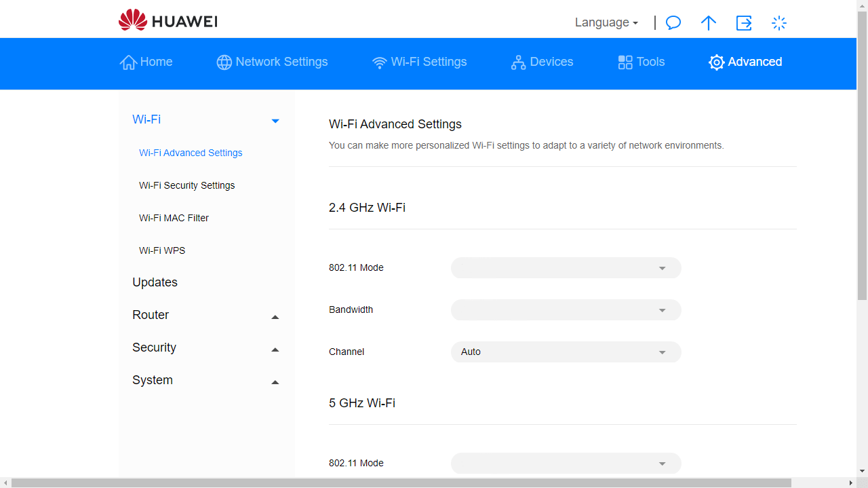Open Wi-Fi Security Settings

(x=186, y=185)
